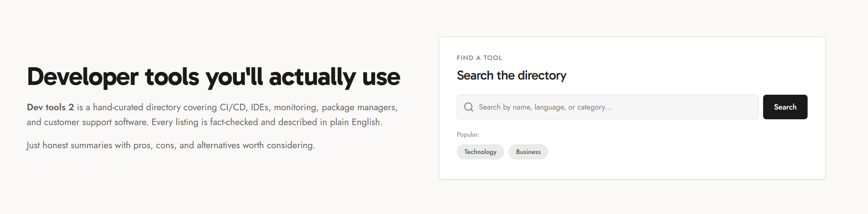Click the 'Just honest summaries' sentence
This screenshot has height=214, width=868.
(x=171, y=145)
